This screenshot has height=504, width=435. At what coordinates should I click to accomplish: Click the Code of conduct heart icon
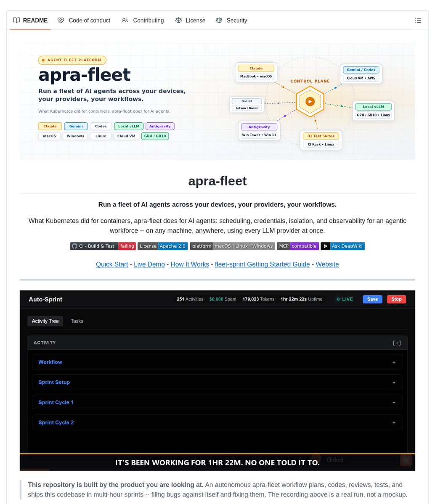coord(61,20)
